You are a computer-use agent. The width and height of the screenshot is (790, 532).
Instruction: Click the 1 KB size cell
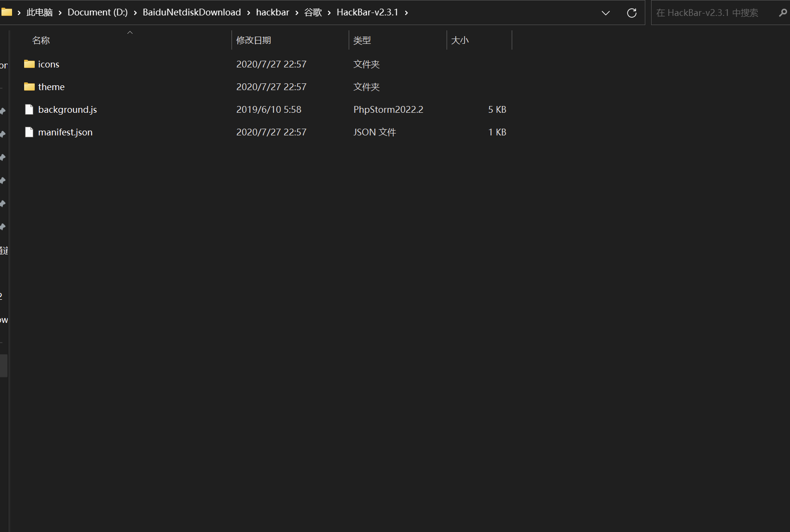pos(497,132)
